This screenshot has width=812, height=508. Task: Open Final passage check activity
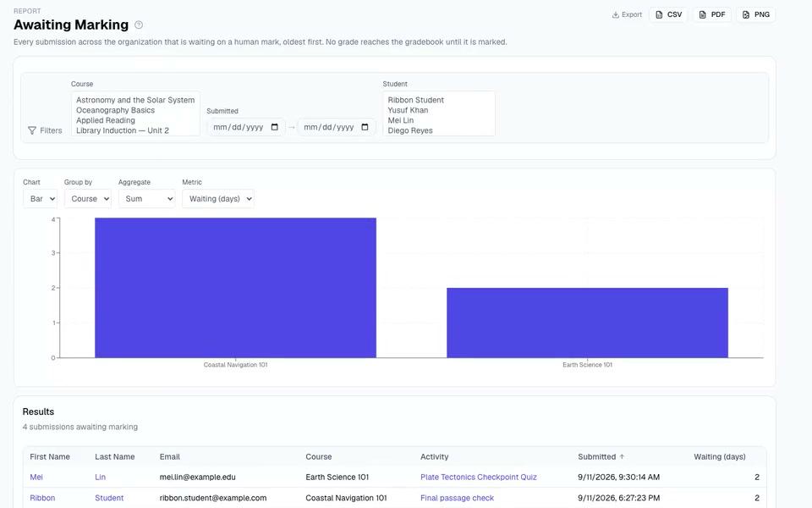pos(458,498)
